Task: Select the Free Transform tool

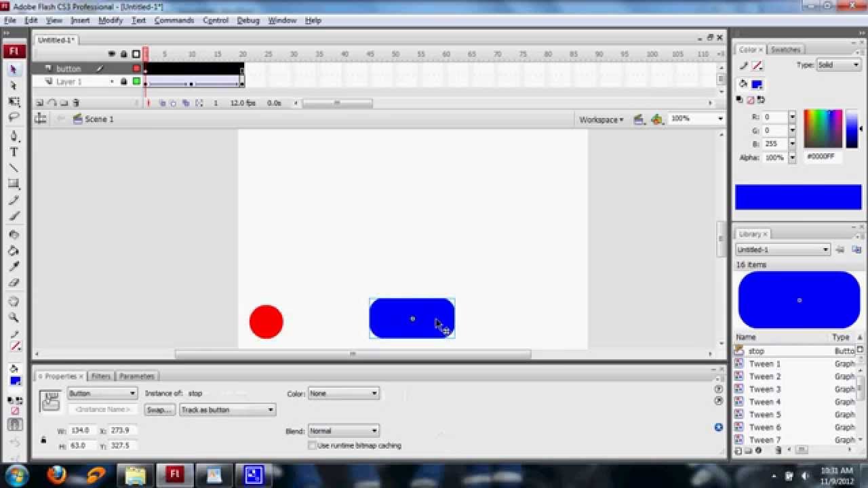Action: click(14, 102)
